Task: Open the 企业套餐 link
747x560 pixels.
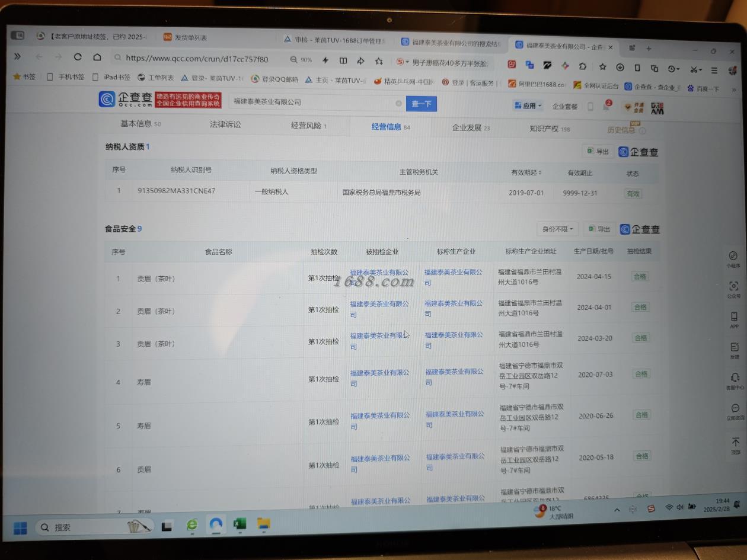Action: pyautogui.click(x=564, y=107)
